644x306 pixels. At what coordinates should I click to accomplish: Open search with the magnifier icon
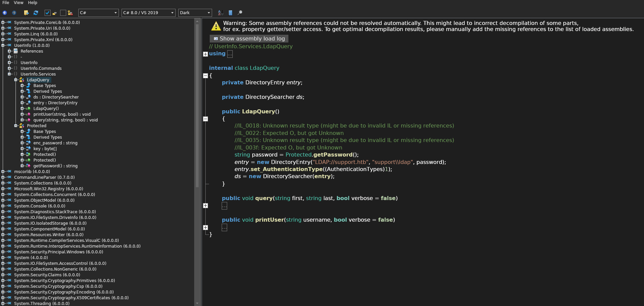point(240,13)
